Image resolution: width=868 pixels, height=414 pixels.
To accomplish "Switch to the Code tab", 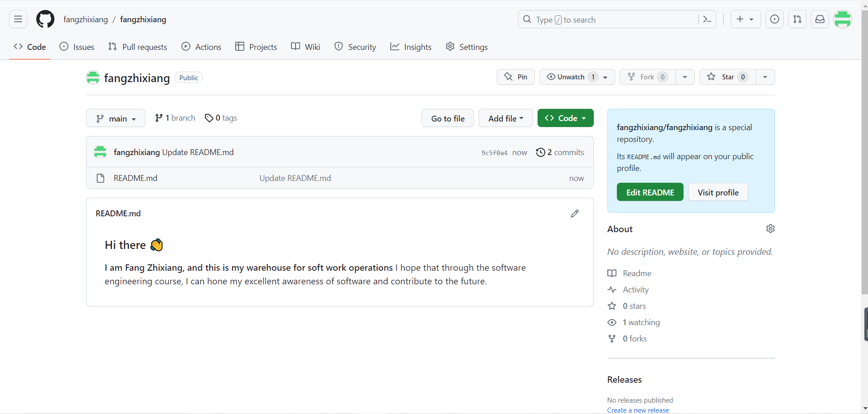I will [30, 47].
